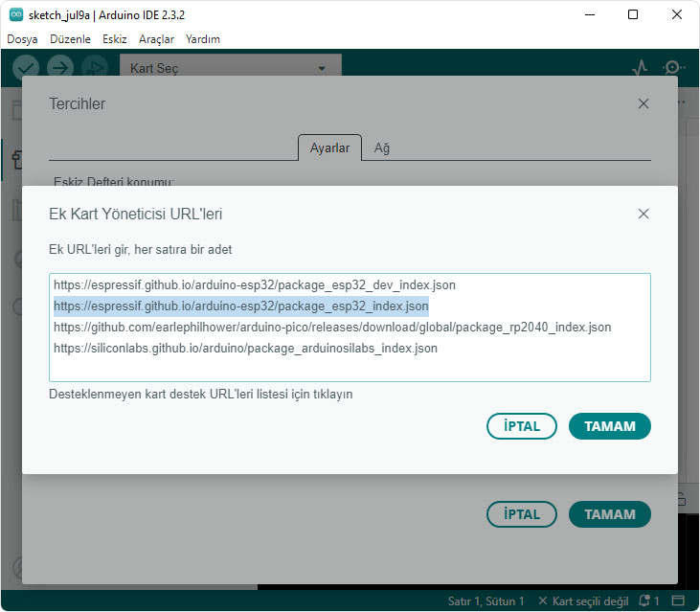
Task: Switch to the Ayarlar tab
Action: (330, 147)
